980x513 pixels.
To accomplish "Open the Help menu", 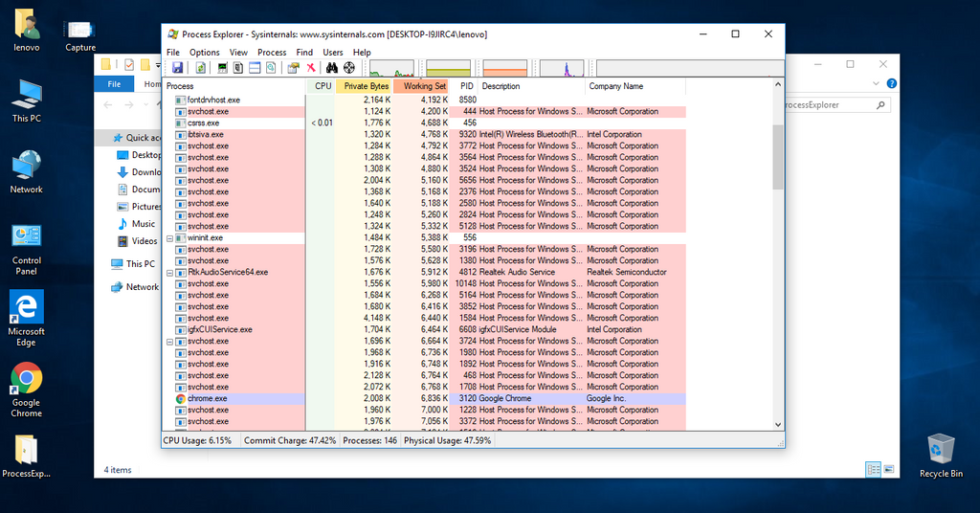I will [x=362, y=53].
